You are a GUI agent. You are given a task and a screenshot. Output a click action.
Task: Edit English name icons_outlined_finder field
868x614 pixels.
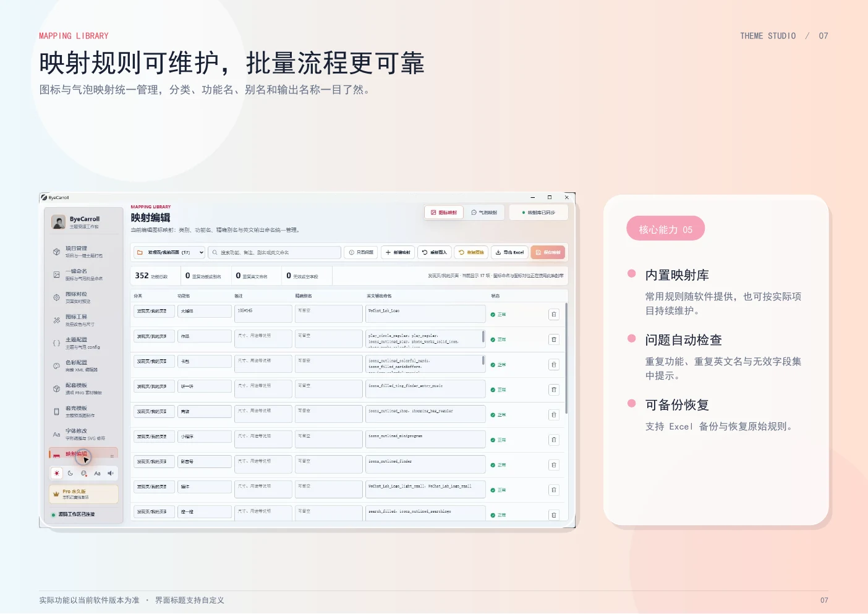(x=426, y=464)
